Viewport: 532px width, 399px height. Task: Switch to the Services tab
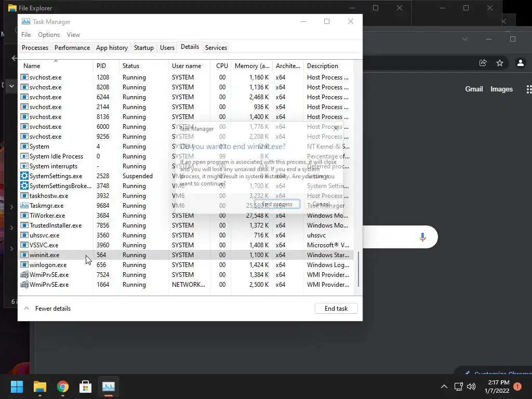tap(216, 47)
